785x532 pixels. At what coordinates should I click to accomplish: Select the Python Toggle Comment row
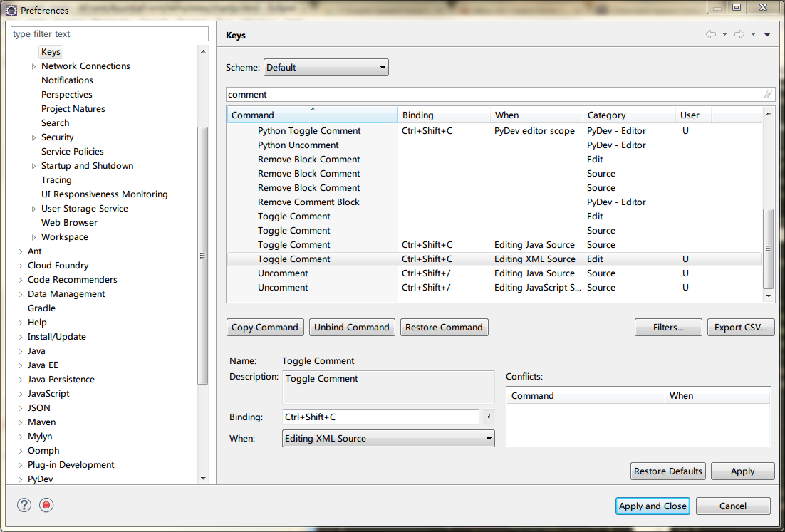pos(494,130)
